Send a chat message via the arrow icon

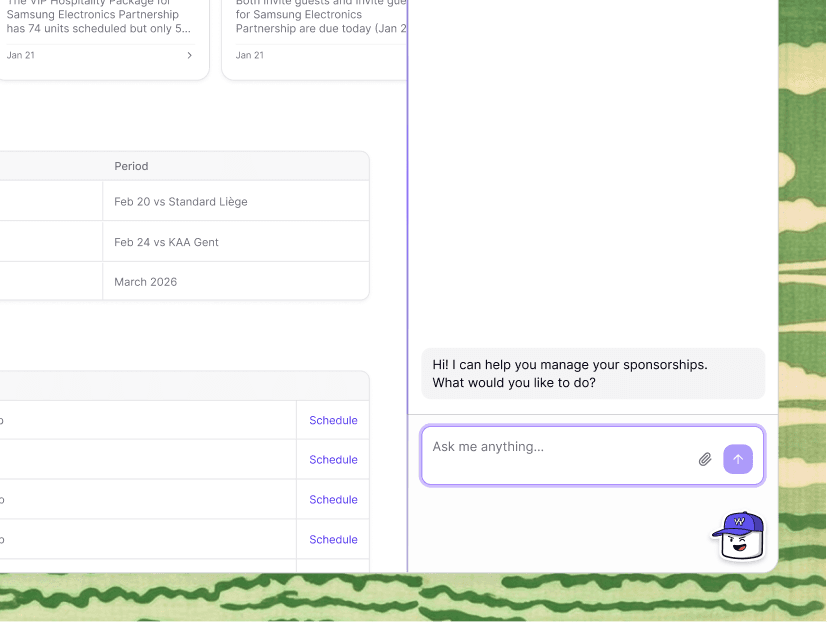738,458
